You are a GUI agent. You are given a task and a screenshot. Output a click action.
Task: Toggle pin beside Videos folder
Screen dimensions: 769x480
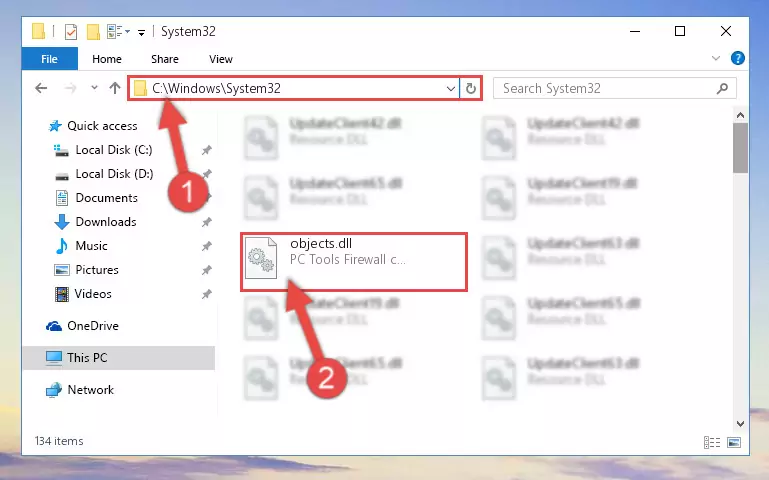(207, 294)
